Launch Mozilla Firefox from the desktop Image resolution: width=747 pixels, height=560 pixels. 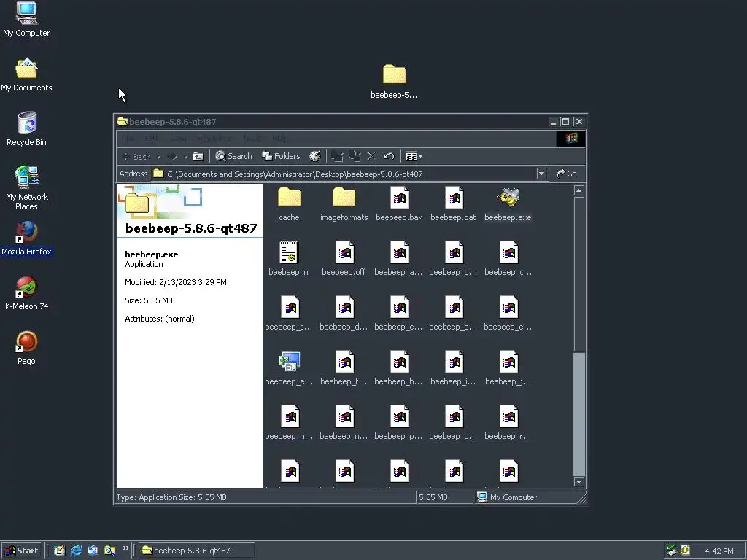27,238
